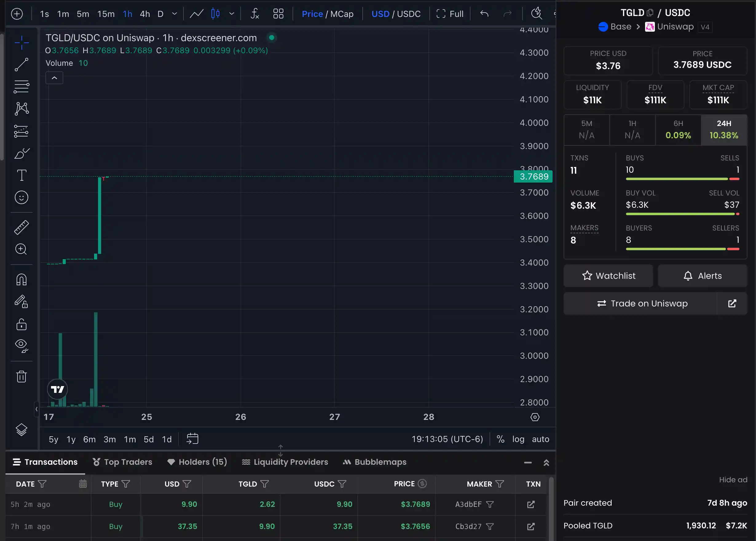Collapse the indicator legend chevron
The height and width of the screenshot is (541, 756).
tap(54, 78)
